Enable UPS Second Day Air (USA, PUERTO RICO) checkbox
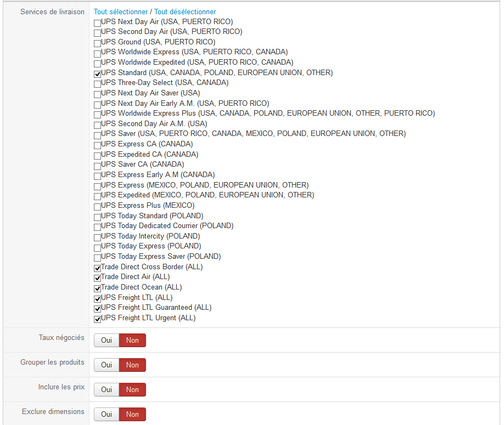 pyautogui.click(x=97, y=33)
